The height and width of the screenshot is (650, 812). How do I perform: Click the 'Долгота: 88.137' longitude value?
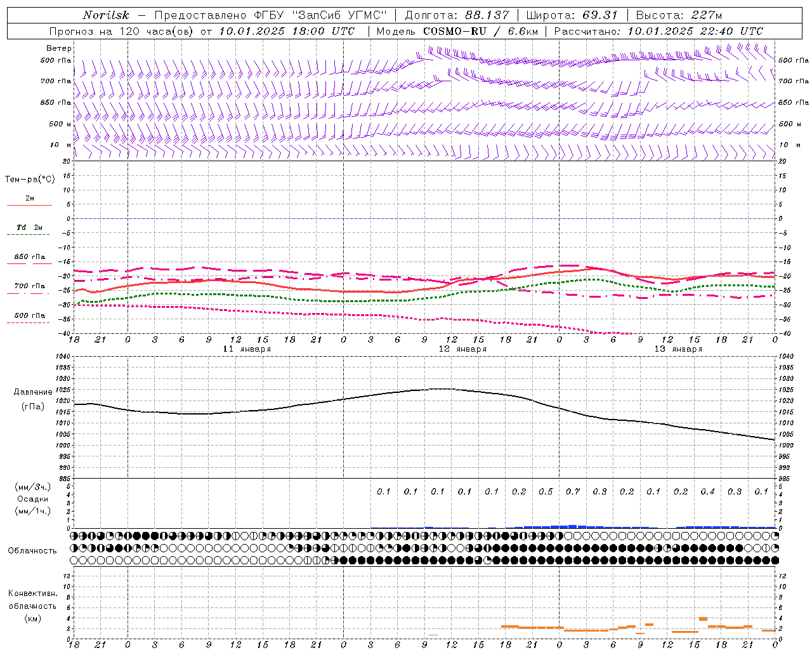457,15
